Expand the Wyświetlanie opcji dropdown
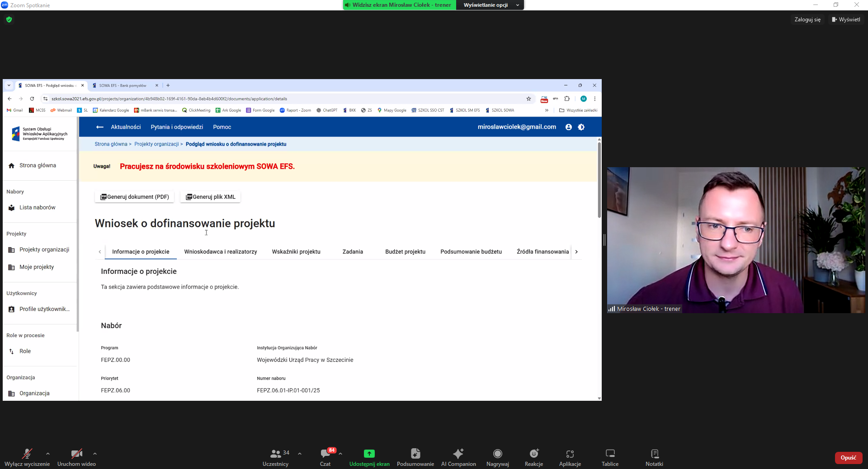868x469 pixels. pyautogui.click(x=490, y=5)
